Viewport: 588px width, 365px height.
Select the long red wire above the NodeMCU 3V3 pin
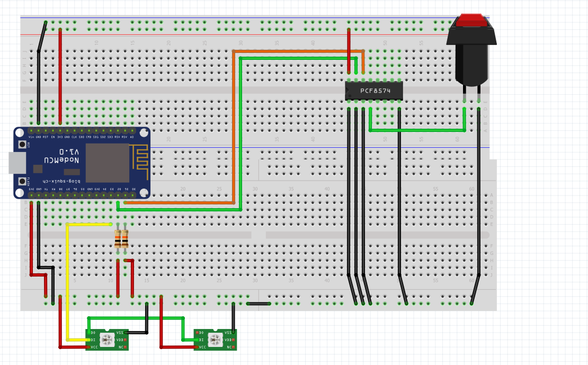click(60, 76)
